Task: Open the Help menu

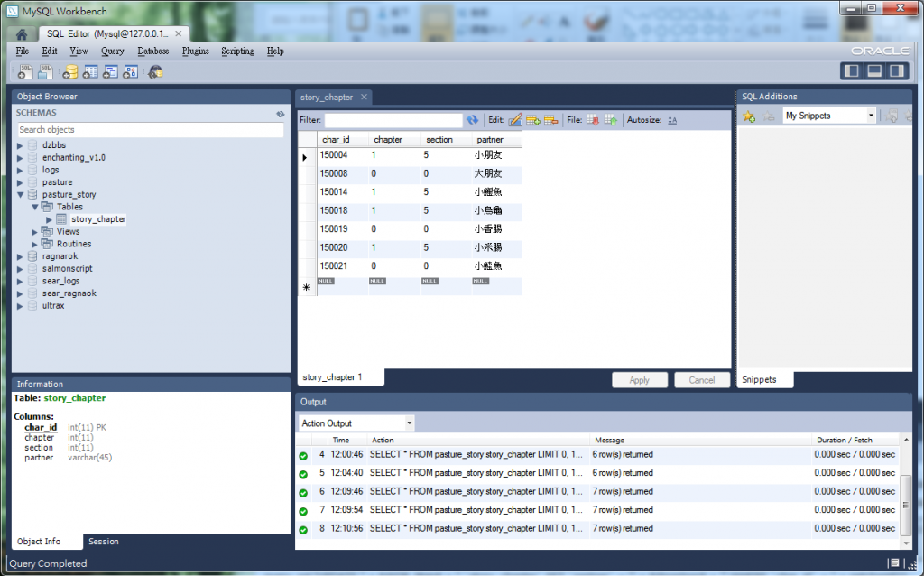Action: (275, 51)
